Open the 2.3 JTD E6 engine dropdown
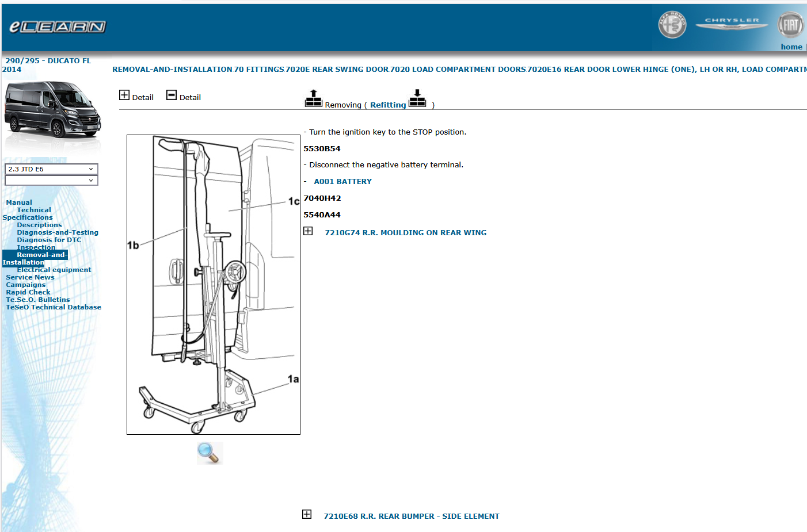 point(51,169)
